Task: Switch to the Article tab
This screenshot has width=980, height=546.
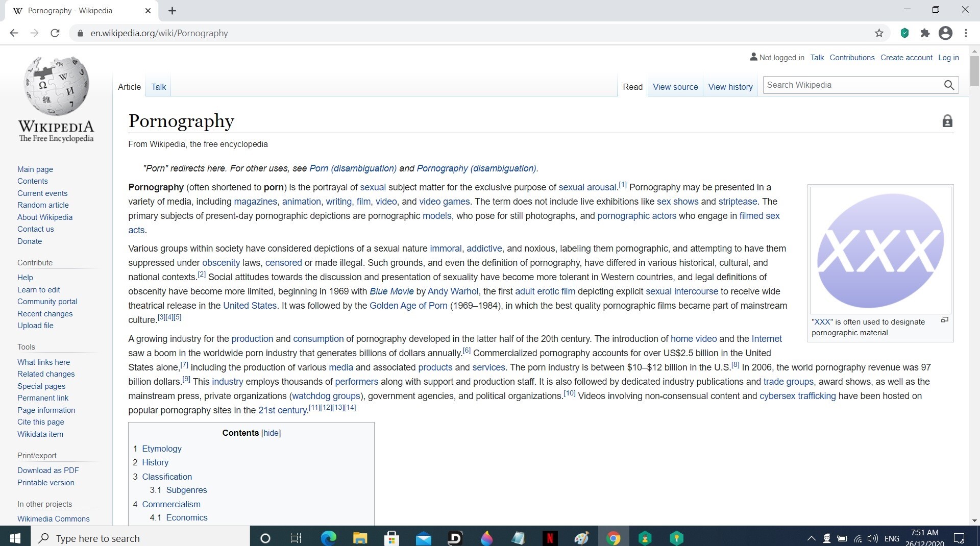Action: tap(129, 87)
